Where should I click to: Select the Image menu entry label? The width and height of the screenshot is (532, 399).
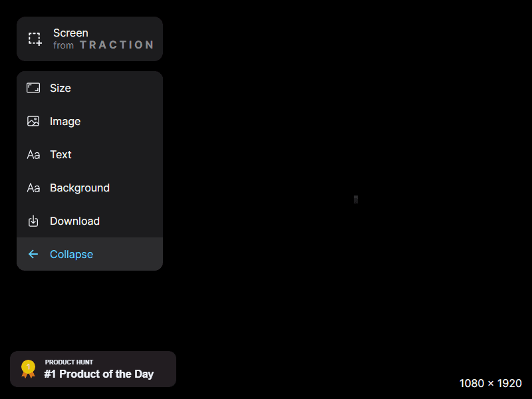point(65,121)
